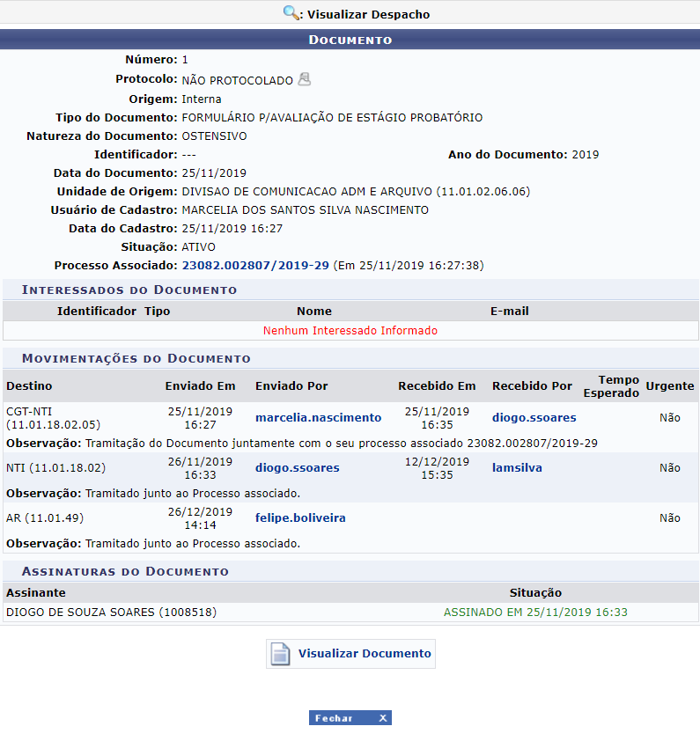Select Movimentações do Documento section heading
700x741 pixels.
click(x=136, y=359)
